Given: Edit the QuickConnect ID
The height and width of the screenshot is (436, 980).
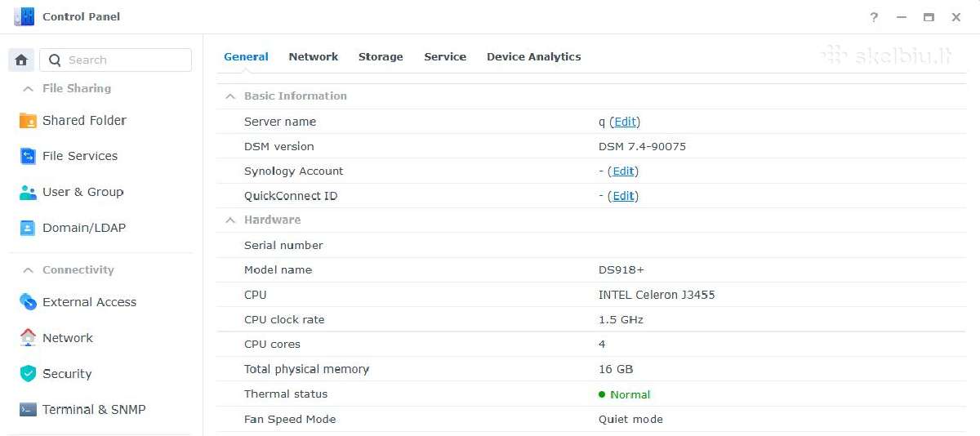Looking at the screenshot, I should (623, 196).
